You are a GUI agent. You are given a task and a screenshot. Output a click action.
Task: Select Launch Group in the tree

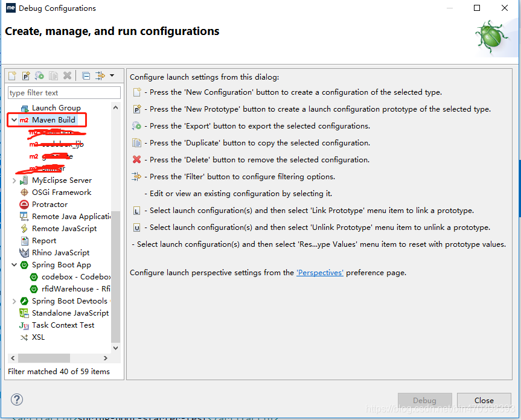pyautogui.click(x=56, y=108)
